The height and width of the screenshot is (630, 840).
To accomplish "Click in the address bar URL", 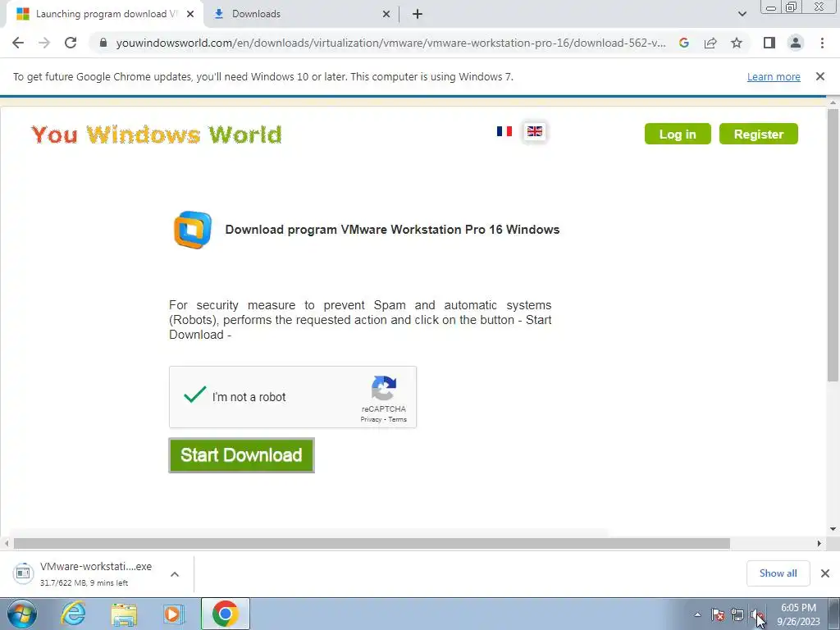I will pyautogui.click(x=391, y=43).
